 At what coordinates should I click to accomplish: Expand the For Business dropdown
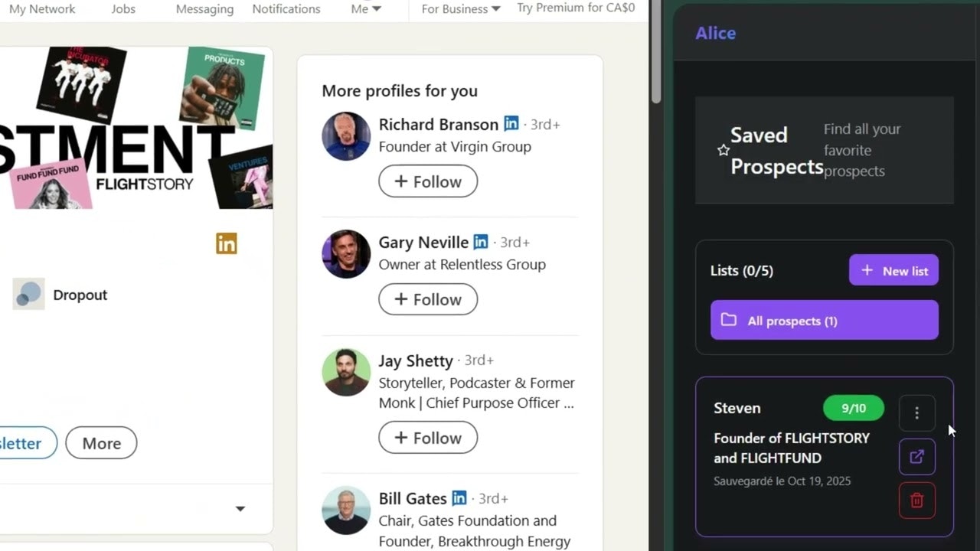click(461, 9)
